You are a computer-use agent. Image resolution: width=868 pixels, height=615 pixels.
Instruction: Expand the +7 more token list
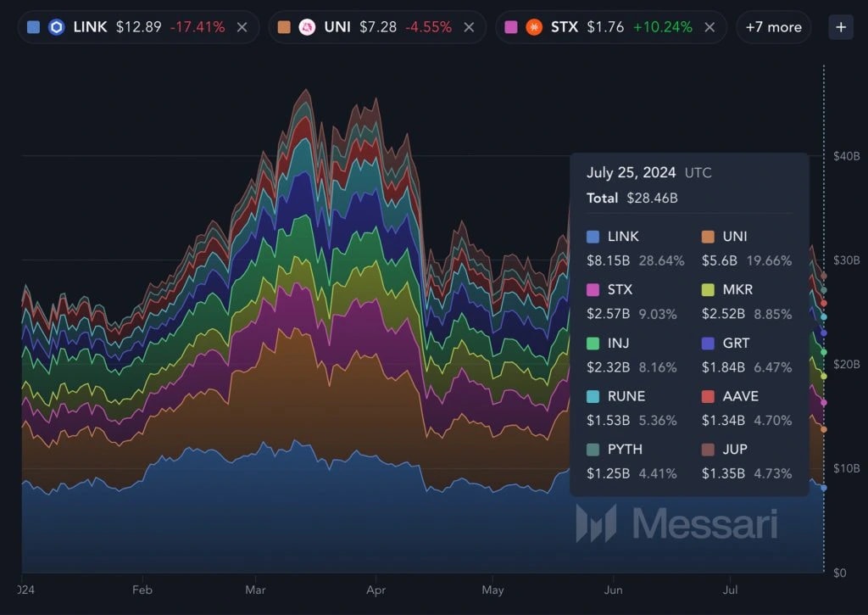pyautogui.click(x=772, y=26)
